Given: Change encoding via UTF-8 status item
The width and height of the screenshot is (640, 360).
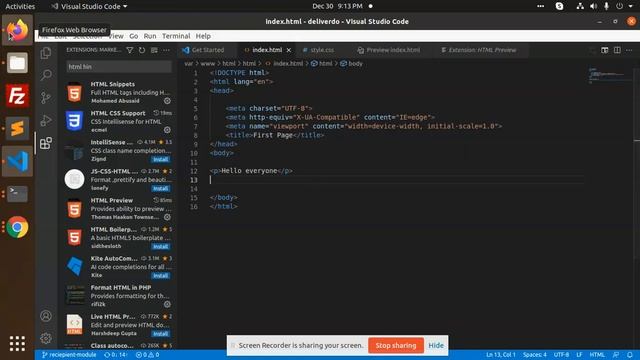Looking at the screenshot, I should (x=561, y=355).
